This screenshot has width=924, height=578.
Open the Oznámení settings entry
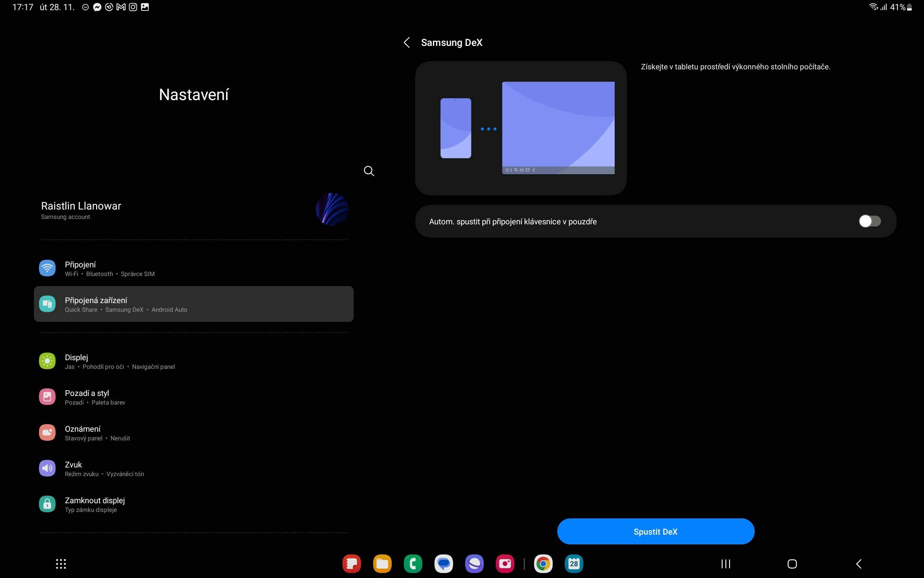pos(193,433)
